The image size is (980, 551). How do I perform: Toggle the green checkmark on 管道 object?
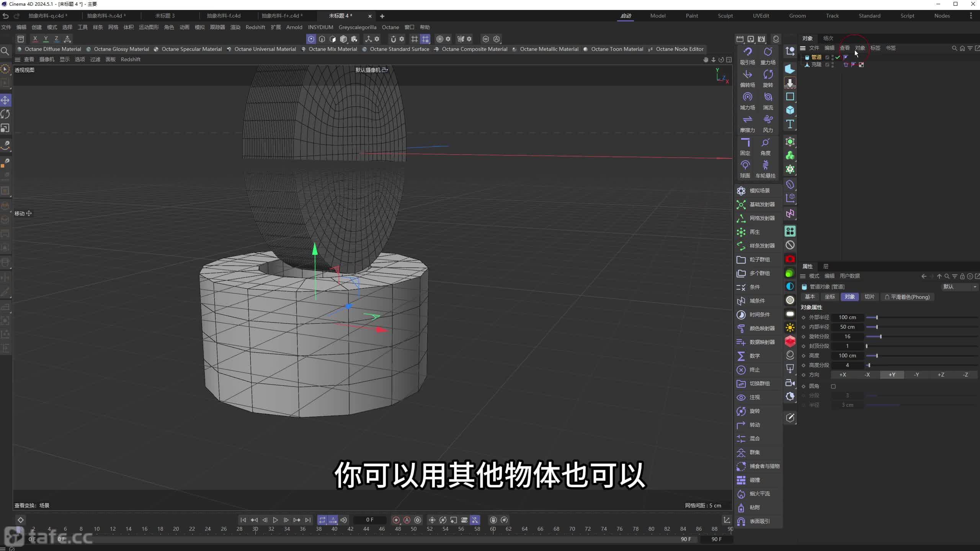coord(838,57)
